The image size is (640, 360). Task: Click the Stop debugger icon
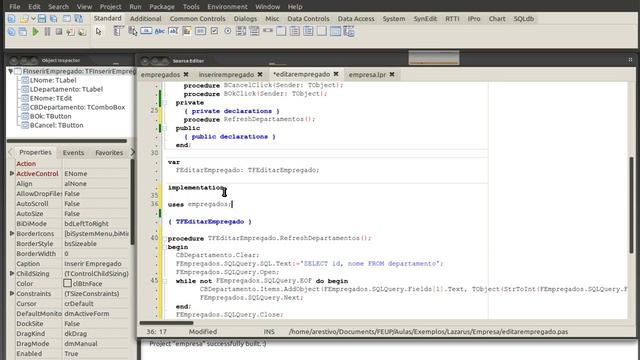59,31
